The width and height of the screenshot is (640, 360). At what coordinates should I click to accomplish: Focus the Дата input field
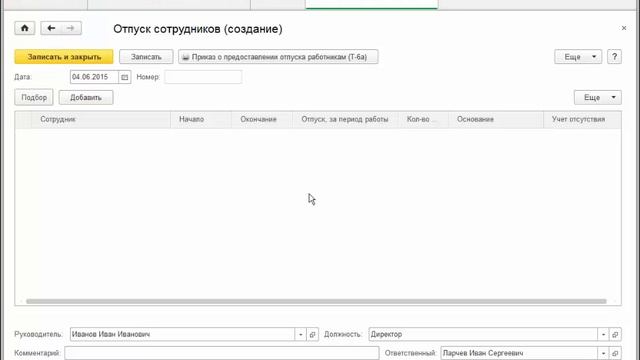point(94,77)
